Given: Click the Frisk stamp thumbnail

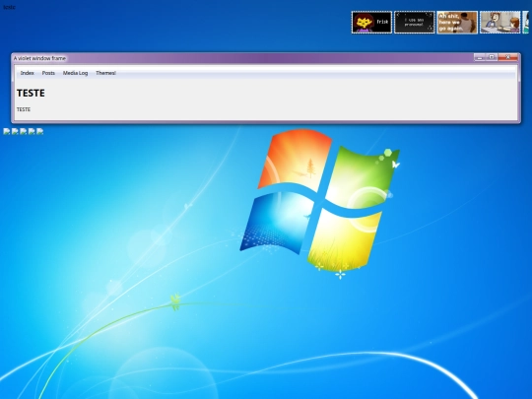Looking at the screenshot, I should (x=371, y=23).
